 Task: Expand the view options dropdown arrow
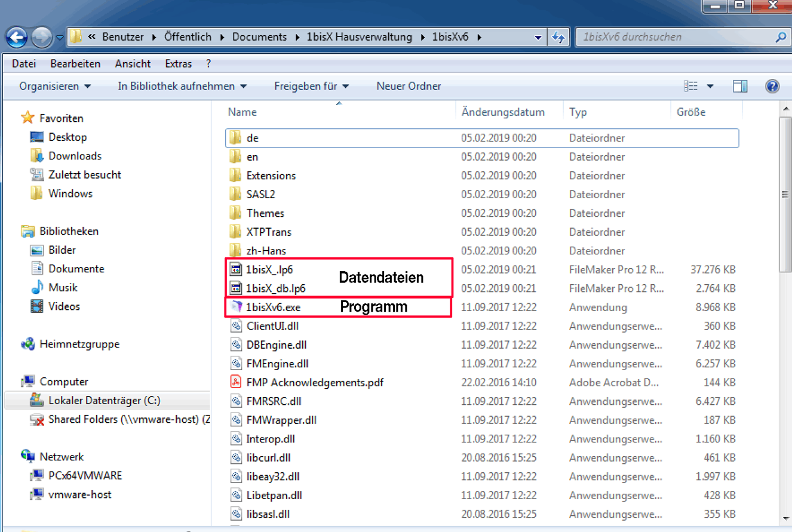coord(710,87)
